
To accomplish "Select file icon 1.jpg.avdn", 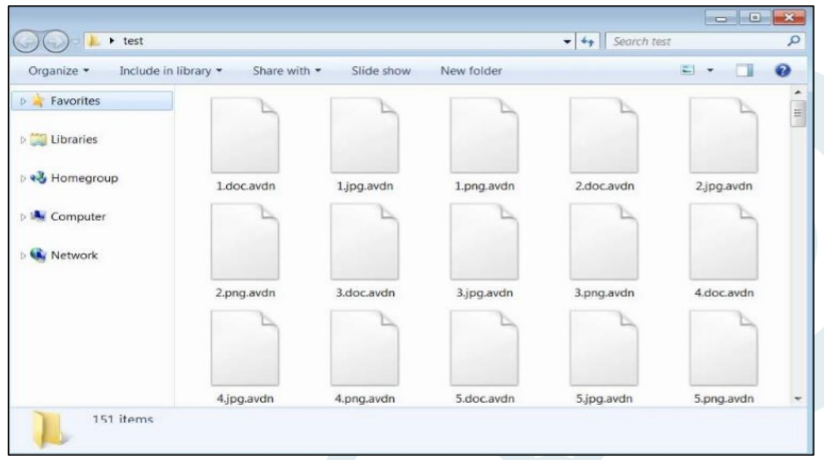I will 365,136.
